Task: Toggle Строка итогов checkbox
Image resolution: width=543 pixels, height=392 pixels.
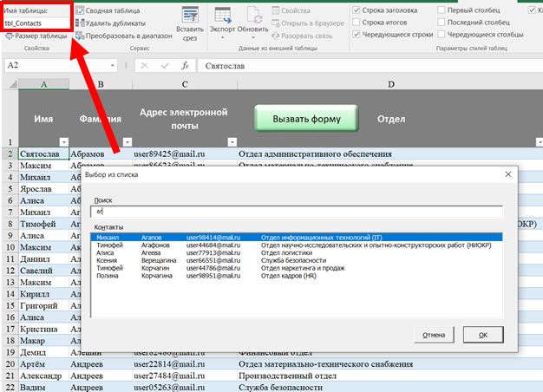Action: point(356,23)
